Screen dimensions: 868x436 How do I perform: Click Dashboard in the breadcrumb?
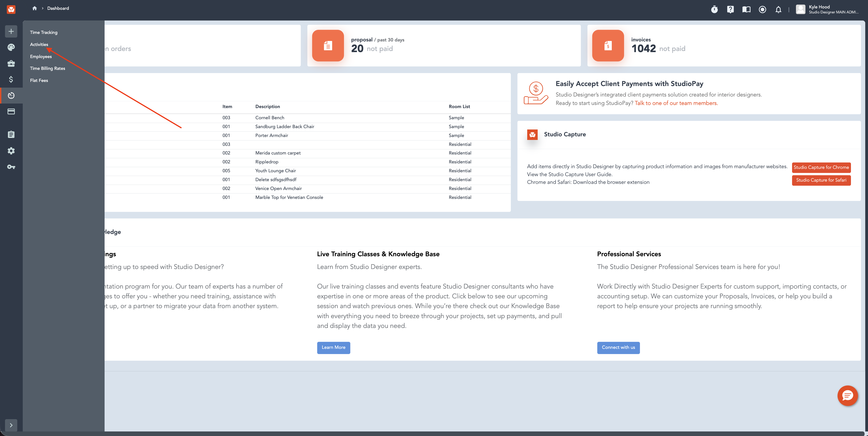pyautogui.click(x=58, y=8)
